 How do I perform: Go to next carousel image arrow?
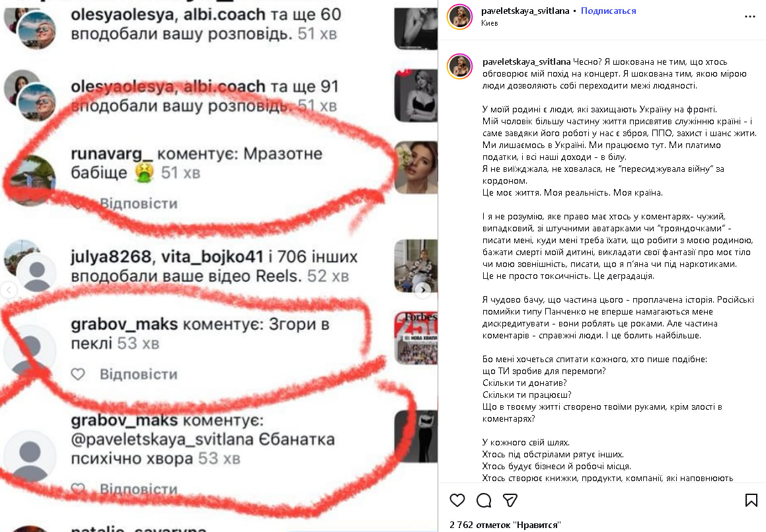(x=423, y=289)
